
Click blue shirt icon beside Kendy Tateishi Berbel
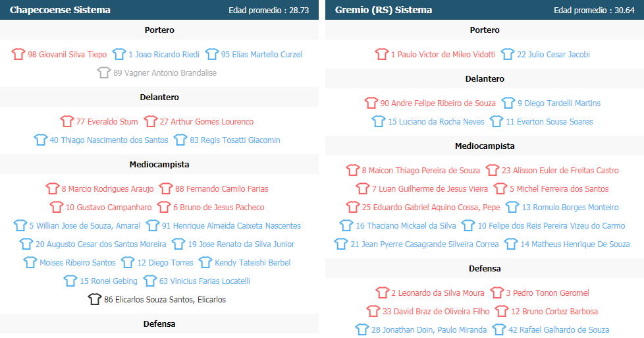coord(205,262)
